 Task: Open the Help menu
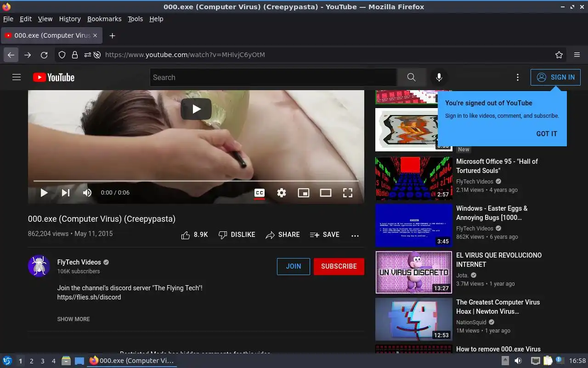tap(156, 19)
